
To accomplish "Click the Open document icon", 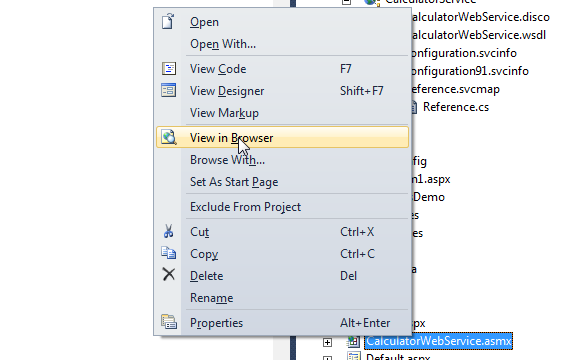I will pyautogui.click(x=168, y=21).
